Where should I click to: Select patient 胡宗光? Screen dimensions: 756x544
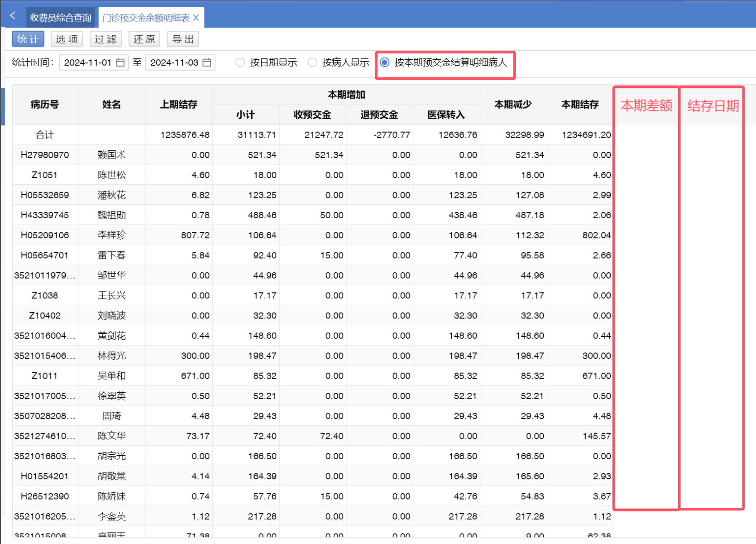[x=112, y=456]
